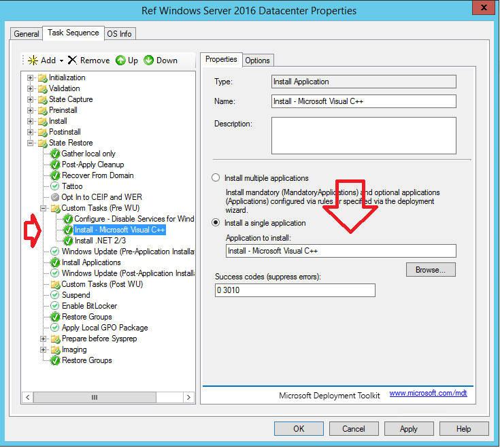Click the Browse button

click(431, 270)
